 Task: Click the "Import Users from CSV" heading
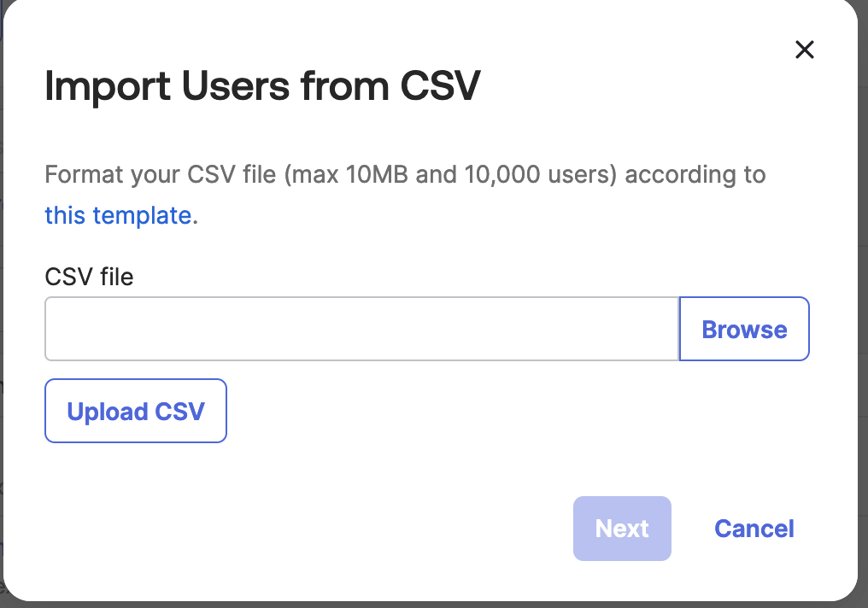[262, 86]
